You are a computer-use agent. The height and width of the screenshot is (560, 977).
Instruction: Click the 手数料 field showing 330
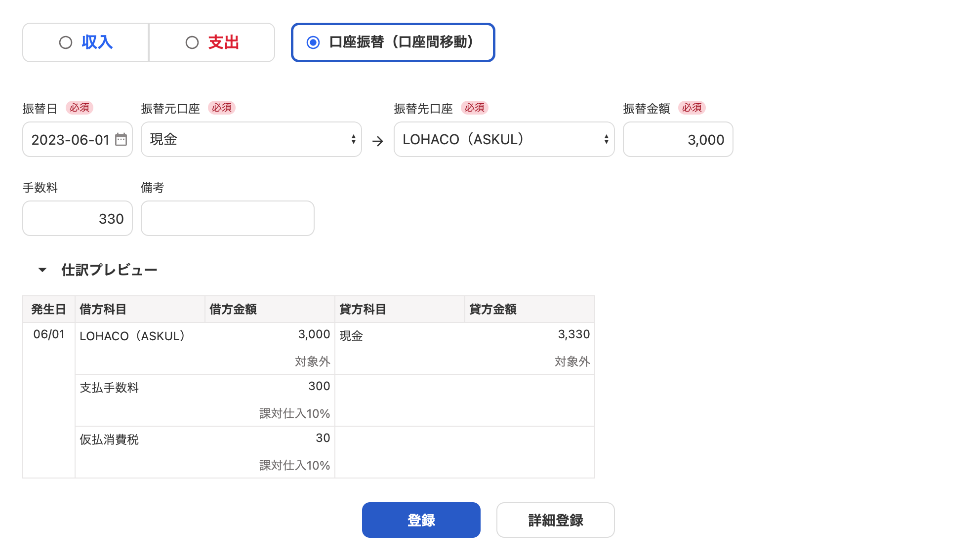(78, 218)
